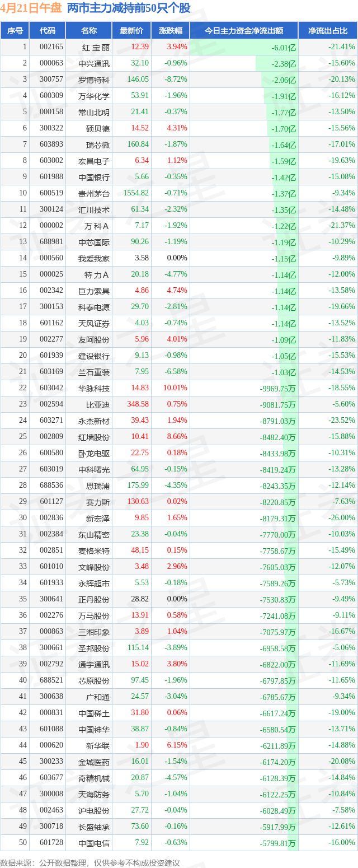The width and height of the screenshot is (358, 868).
Task: Select stock code 688981
Action: coord(51,242)
